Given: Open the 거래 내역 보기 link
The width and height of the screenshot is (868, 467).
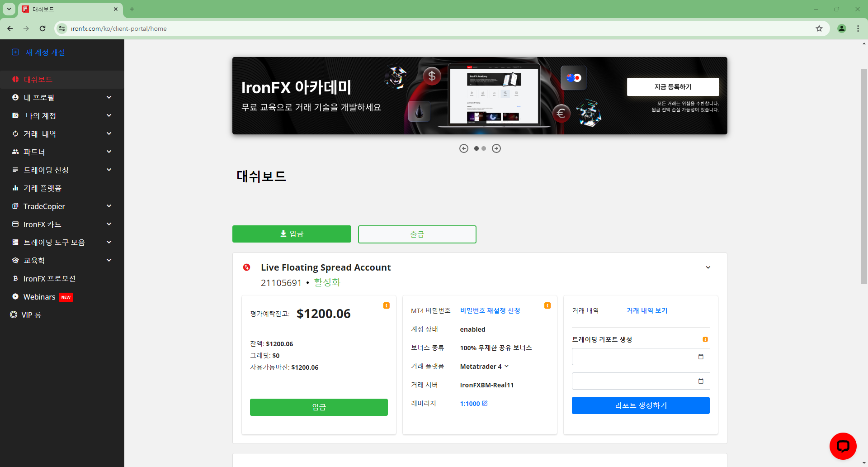Looking at the screenshot, I should pos(647,310).
